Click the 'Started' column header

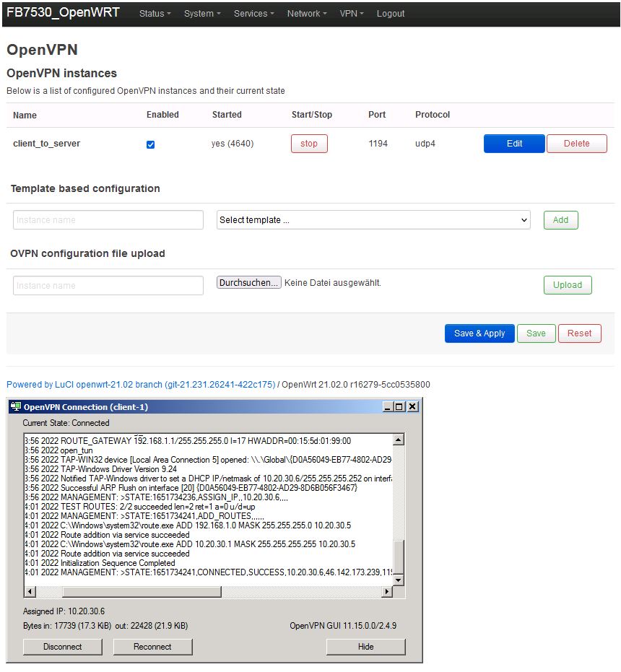pos(227,115)
